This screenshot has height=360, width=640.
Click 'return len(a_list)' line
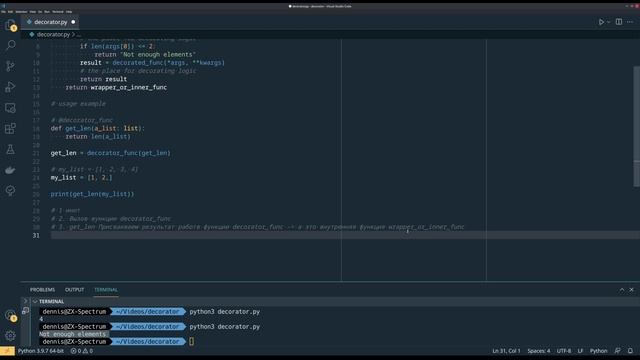click(98, 136)
